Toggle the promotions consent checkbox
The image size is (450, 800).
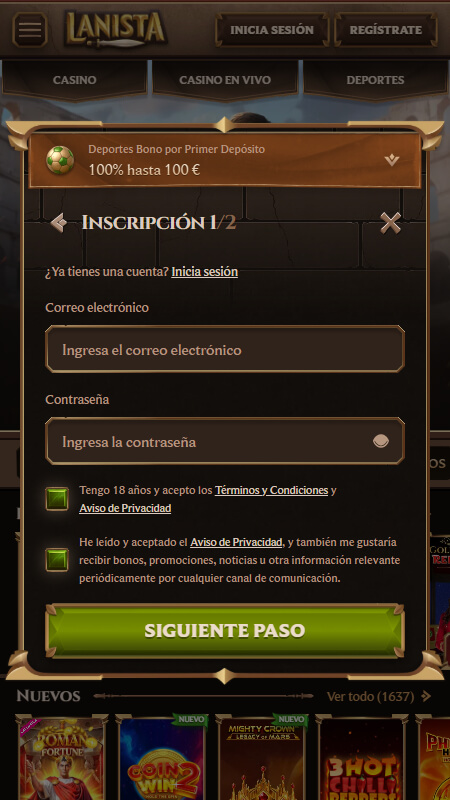(57, 560)
